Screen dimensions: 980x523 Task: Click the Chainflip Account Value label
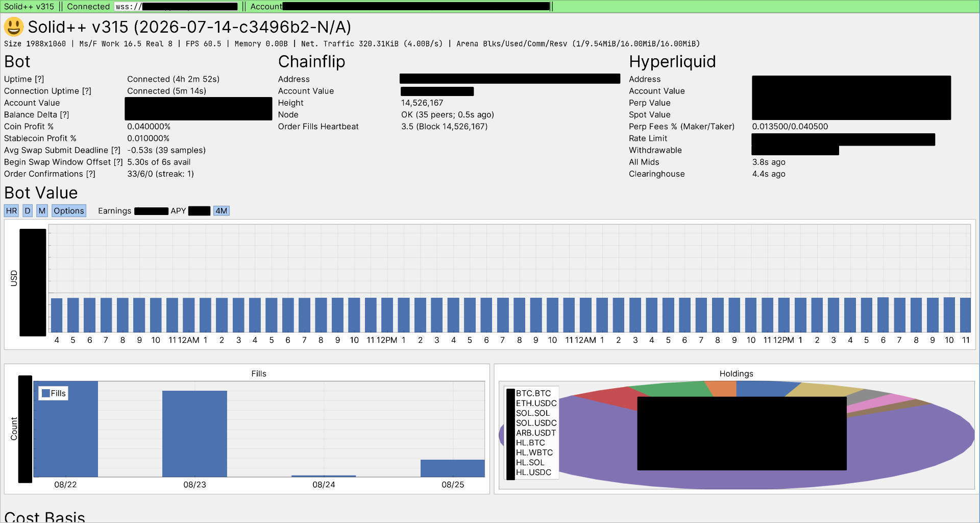pos(306,91)
